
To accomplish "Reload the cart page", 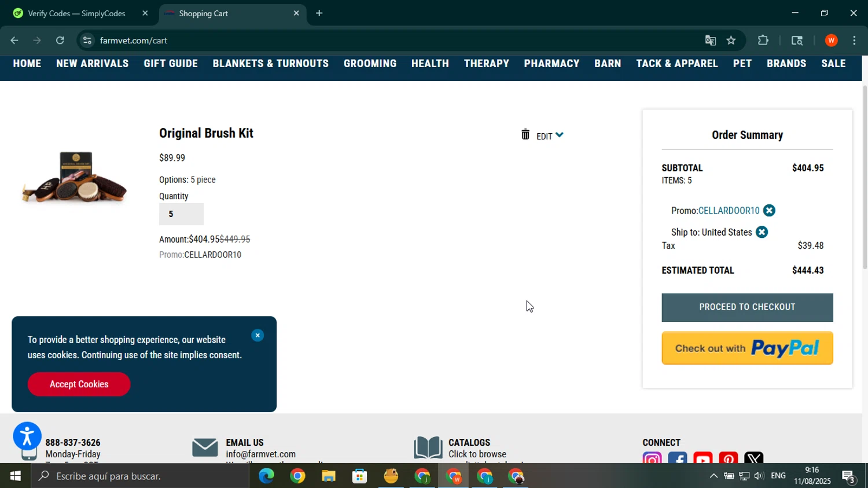I will click(60, 41).
